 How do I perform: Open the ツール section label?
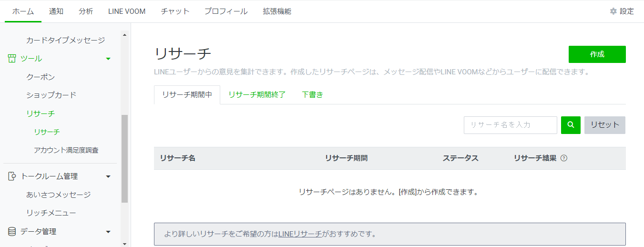(31, 59)
